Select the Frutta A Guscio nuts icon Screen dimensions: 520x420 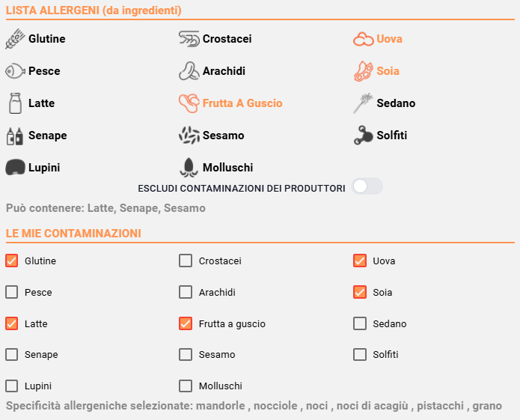(x=189, y=103)
